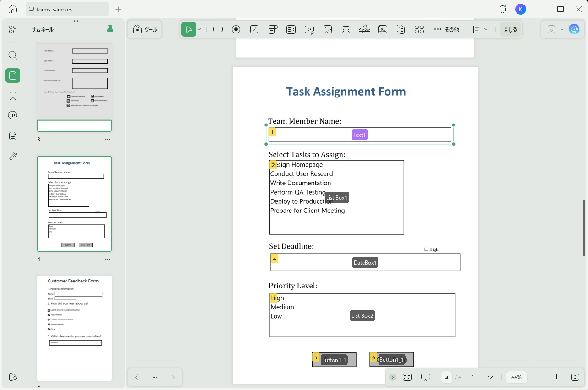Select the Customer Feedback Form thumbnail

tap(74, 328)
